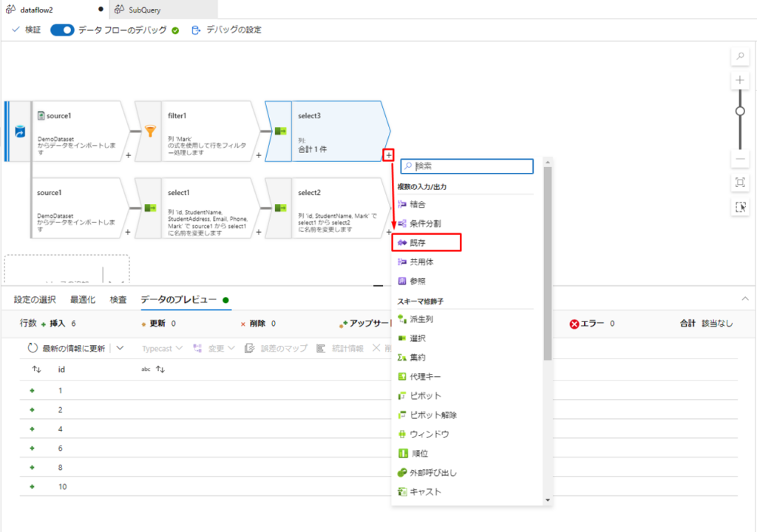
Task: Select the select2 node icon
Action: click(280, 208)
